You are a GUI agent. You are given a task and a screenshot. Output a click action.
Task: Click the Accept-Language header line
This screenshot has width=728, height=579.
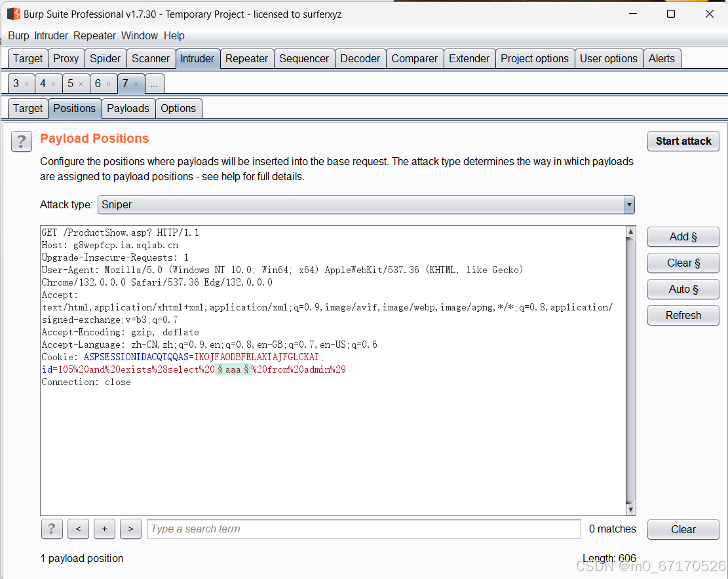(x=210, y=345)
